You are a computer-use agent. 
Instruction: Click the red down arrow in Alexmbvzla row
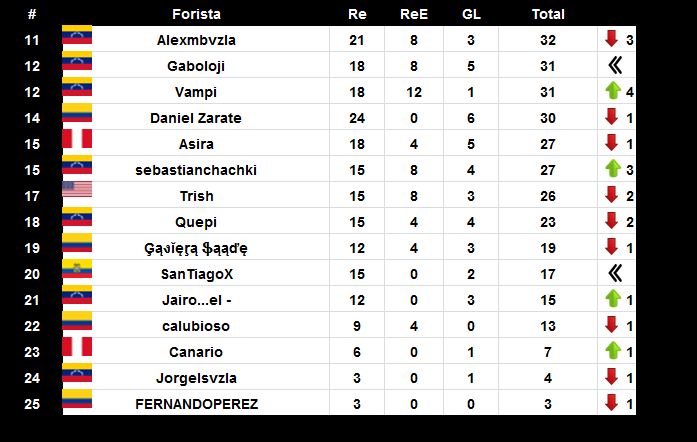tap(612, 39)
